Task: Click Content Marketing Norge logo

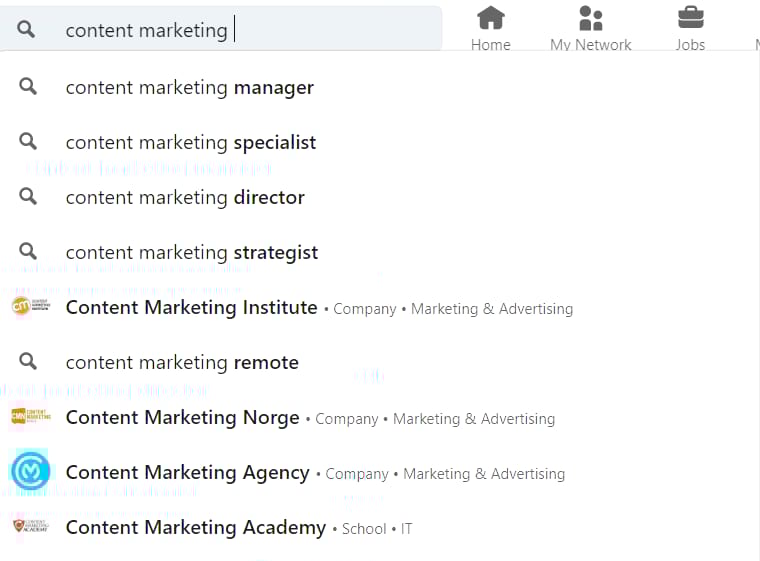Action: point(31,416)
